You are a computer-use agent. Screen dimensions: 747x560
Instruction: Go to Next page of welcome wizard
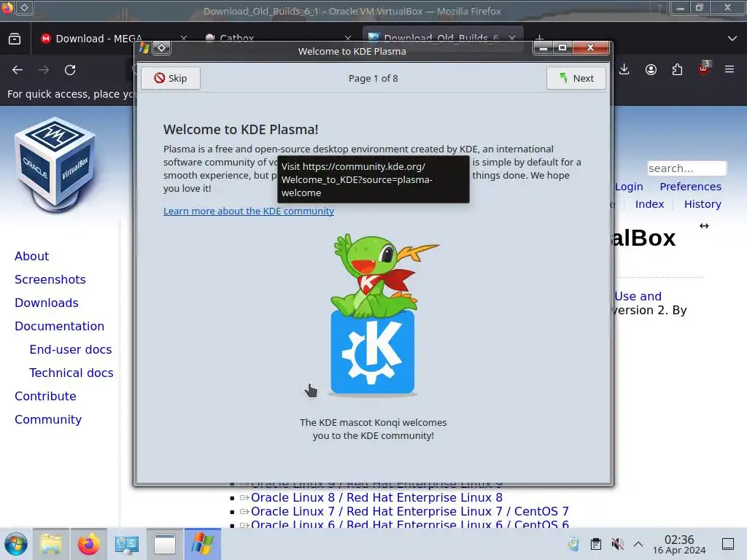point(576,78)
